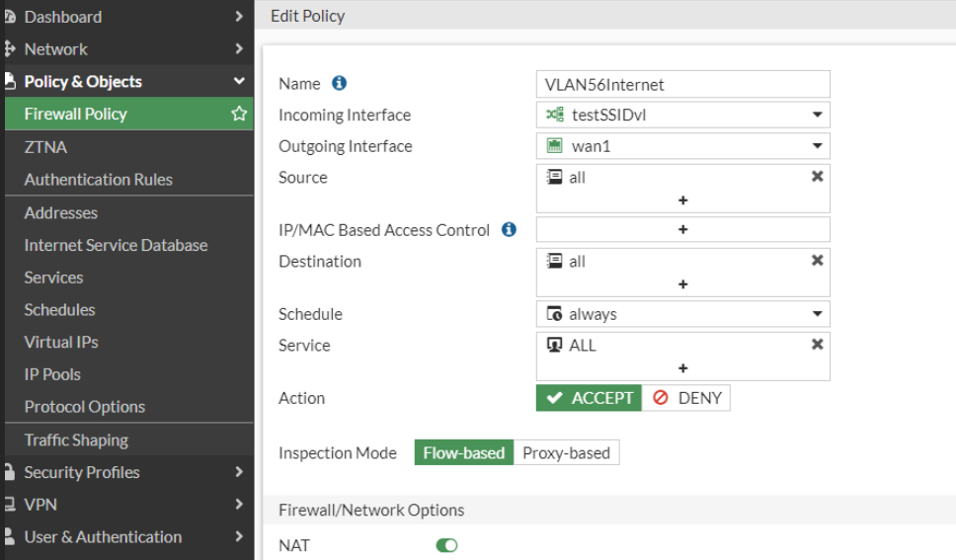
Task: Click the policy Name text field
Action: click(x=682, y=84)
